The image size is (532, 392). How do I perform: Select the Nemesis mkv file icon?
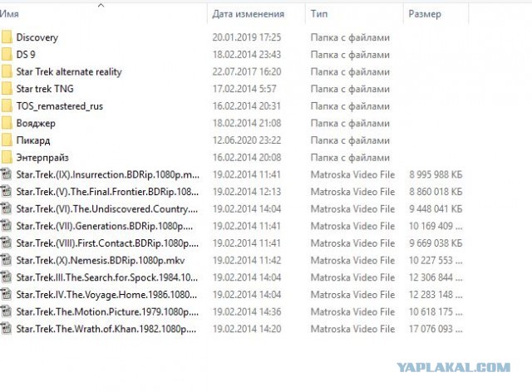click(x=6, y=260)
